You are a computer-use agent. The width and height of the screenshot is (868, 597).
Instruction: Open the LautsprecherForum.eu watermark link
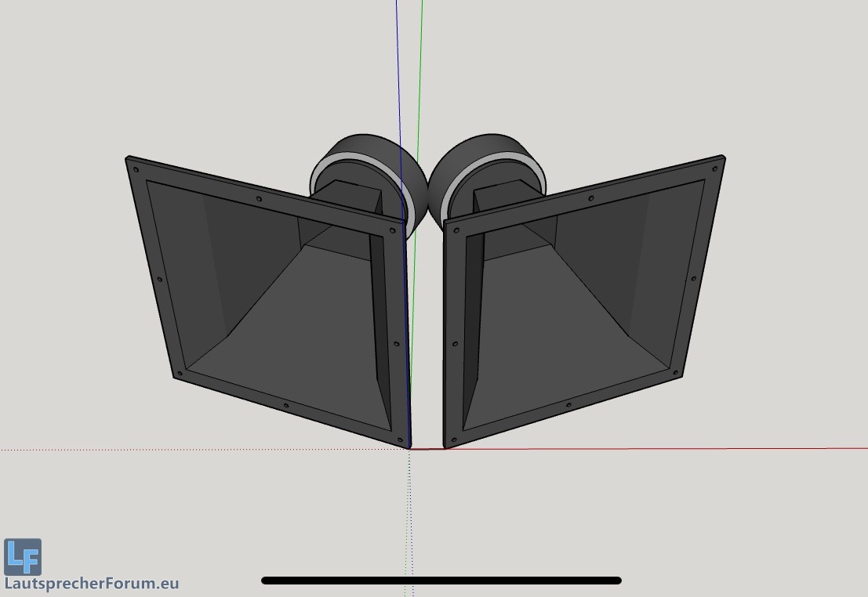pos(92,584)
